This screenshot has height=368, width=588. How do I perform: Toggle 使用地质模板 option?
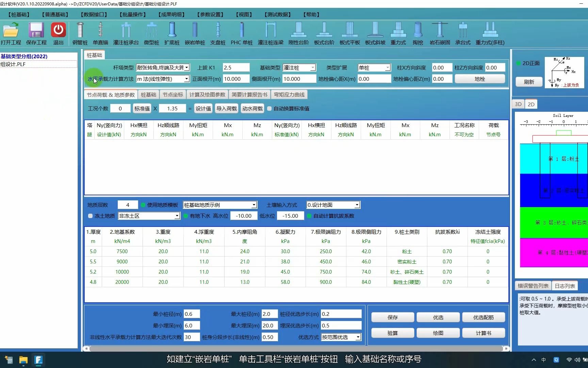point(143,205)
